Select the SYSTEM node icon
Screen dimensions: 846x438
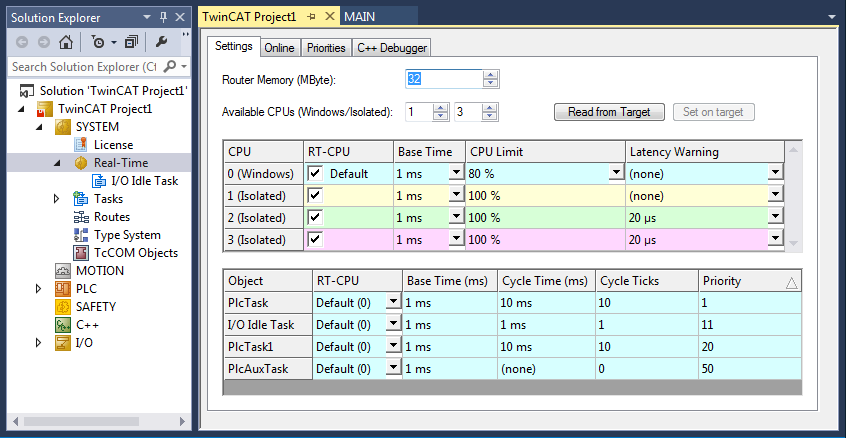[63, 127]
